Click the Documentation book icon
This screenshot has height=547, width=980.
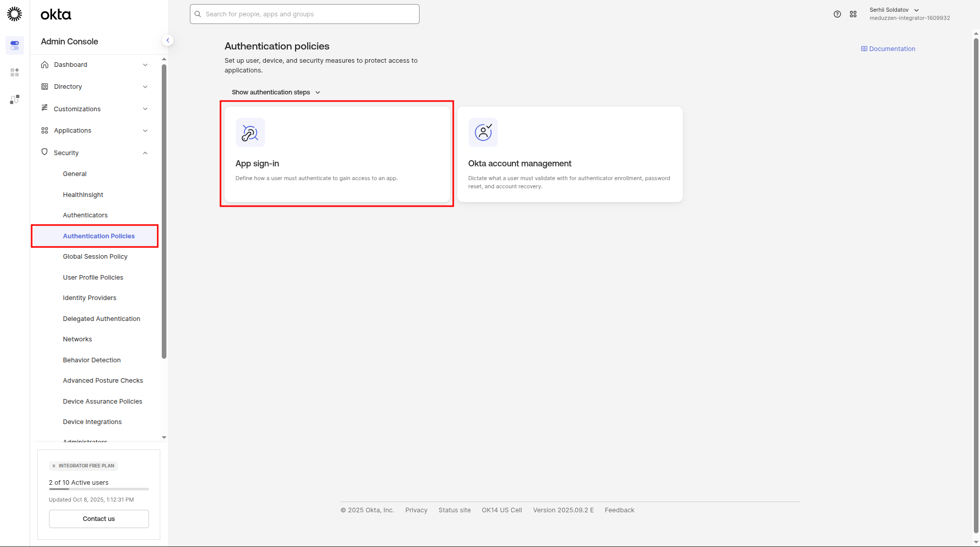click(864, 49)
